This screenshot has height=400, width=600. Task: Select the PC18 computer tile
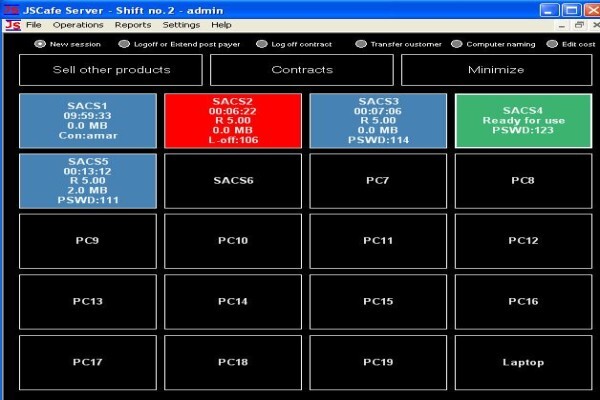[233, 362]
